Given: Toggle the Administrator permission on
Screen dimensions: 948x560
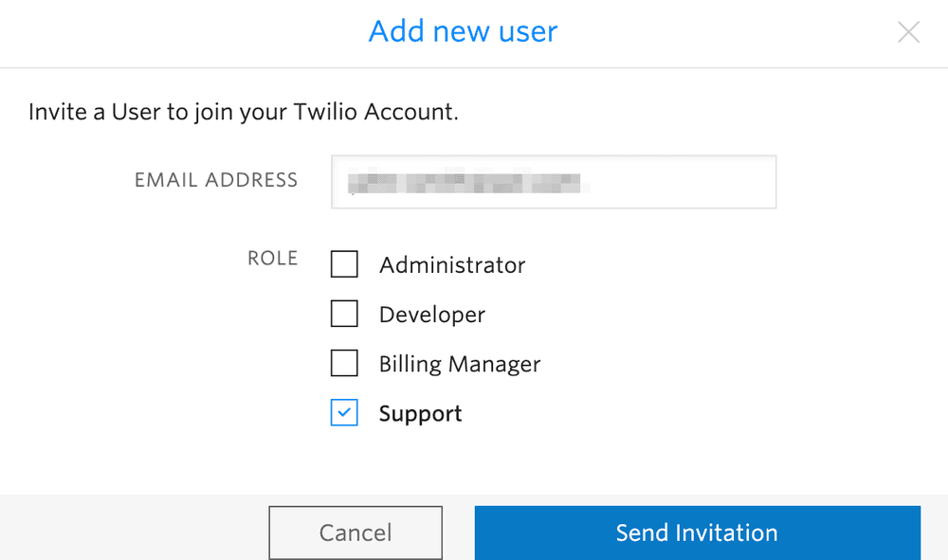Looking at the screenshot, I should coord(344,264).
